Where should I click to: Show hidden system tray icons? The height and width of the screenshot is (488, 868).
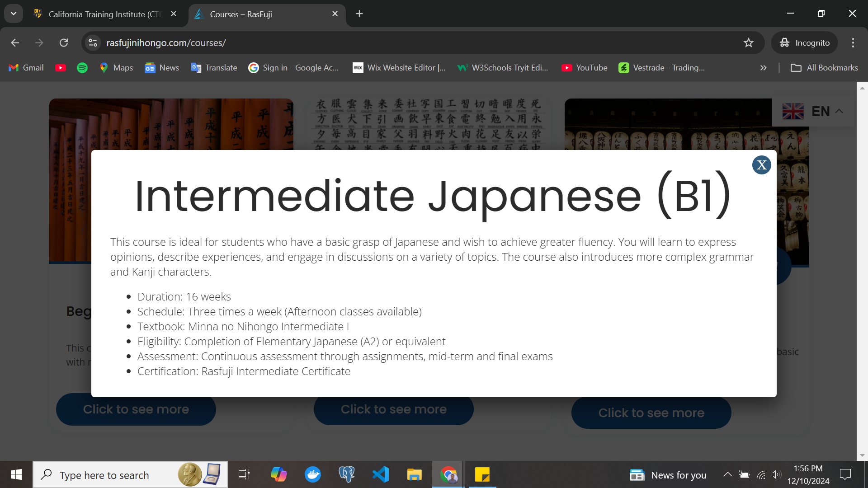pos(727,474)
